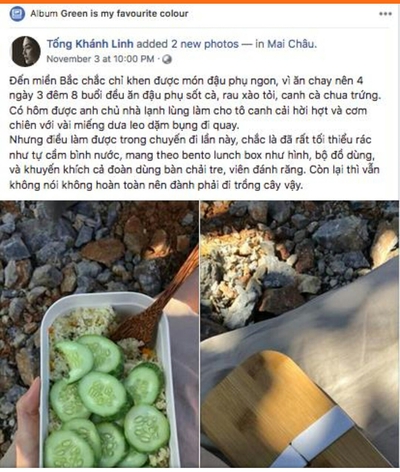This screenshot has width=400, height=472.
Task: Click the post's Vietnamese caption text
Action: [195, 133]
